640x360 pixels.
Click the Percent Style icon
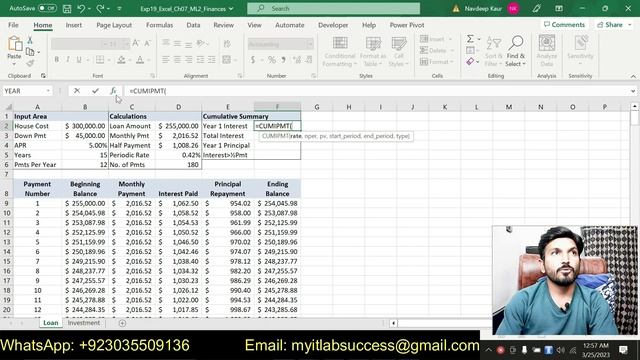272,60
